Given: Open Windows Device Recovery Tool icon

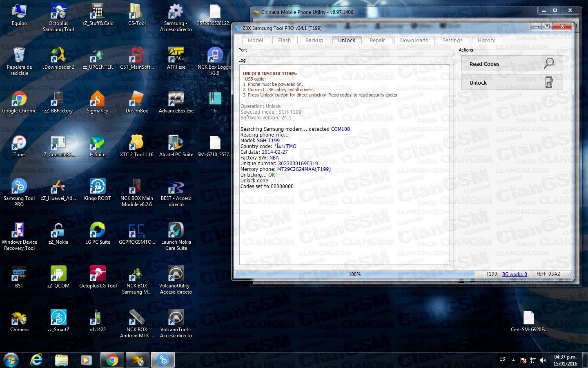Looking at the screenshot, I should [19, 236].
